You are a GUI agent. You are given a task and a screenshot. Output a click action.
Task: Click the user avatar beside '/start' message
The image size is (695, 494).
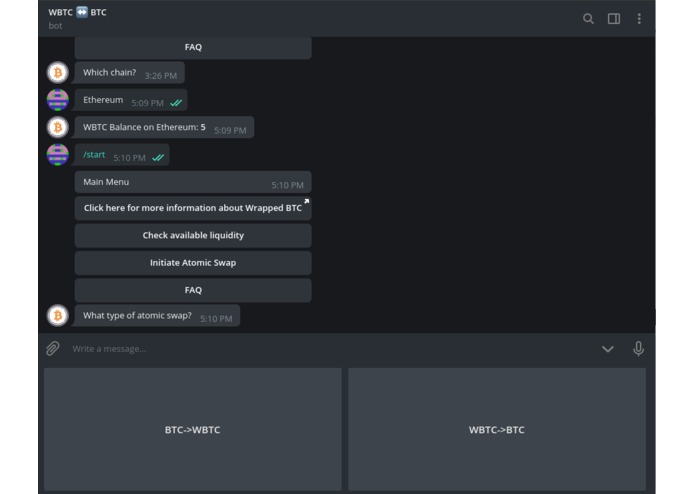[58, 155]
